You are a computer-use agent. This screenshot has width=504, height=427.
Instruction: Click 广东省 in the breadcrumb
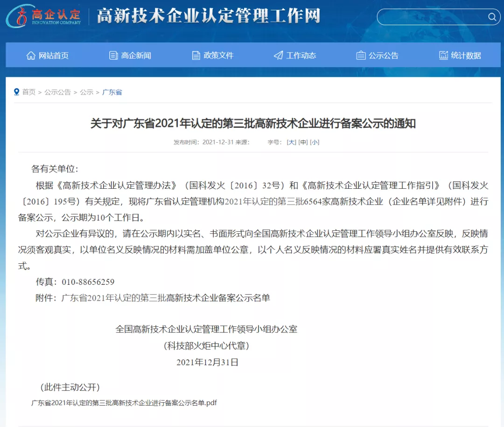point(112,92)
